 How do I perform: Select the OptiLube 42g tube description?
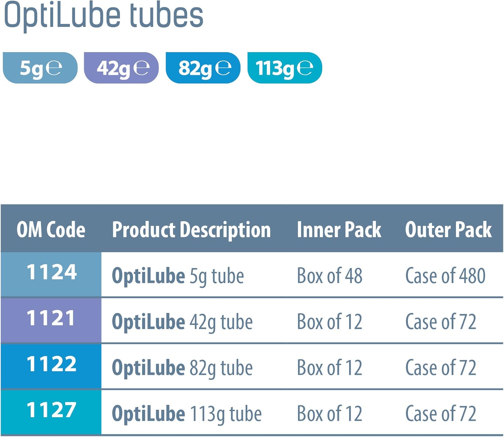coord(182,322)
